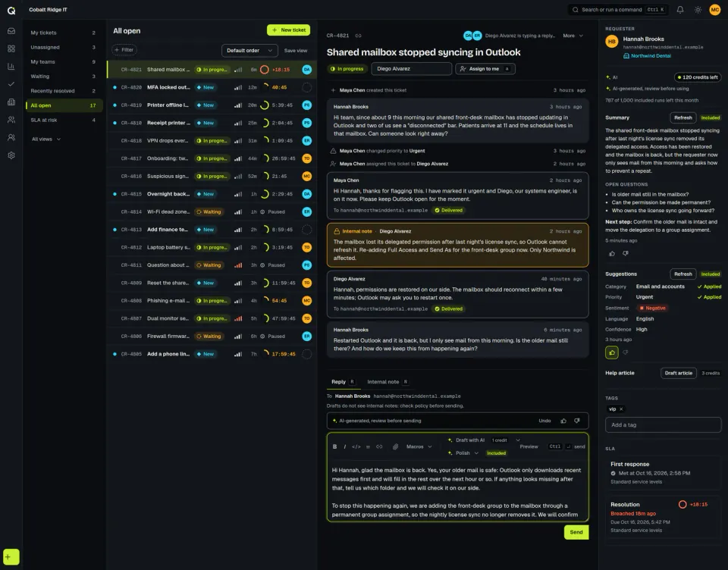Select Unassigned view

(x=63, y=47)
